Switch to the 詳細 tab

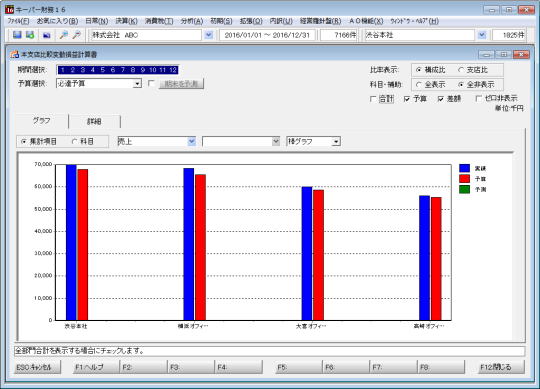point(94,121)
